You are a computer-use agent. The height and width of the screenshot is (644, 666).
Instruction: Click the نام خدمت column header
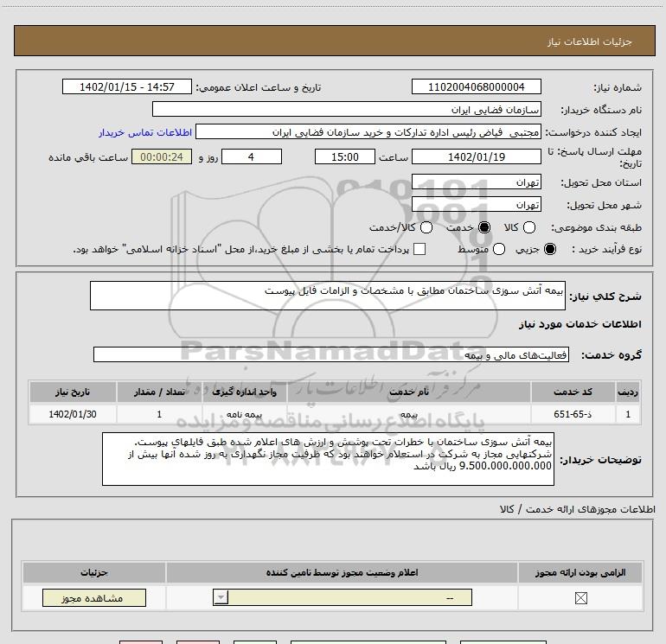408,392
